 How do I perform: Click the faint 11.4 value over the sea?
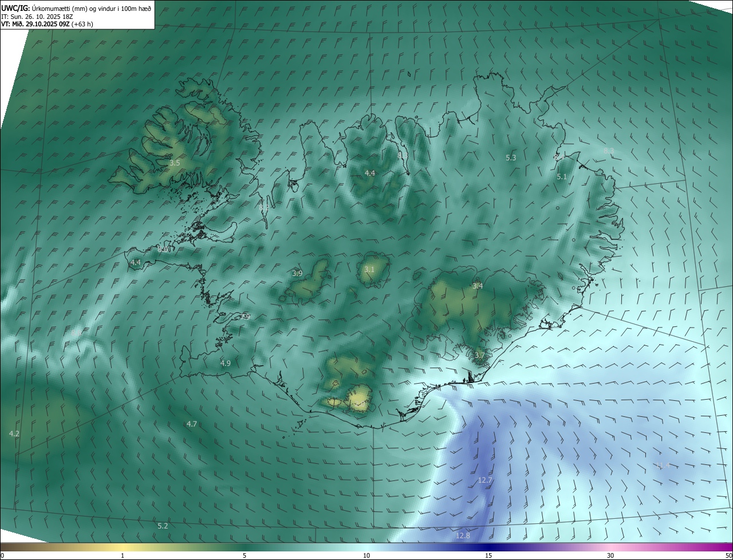pos(663,466)
